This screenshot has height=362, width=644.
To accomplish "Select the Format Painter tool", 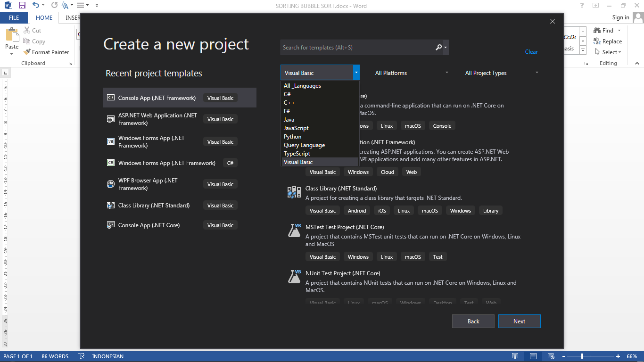I will [x=46, y=52].
